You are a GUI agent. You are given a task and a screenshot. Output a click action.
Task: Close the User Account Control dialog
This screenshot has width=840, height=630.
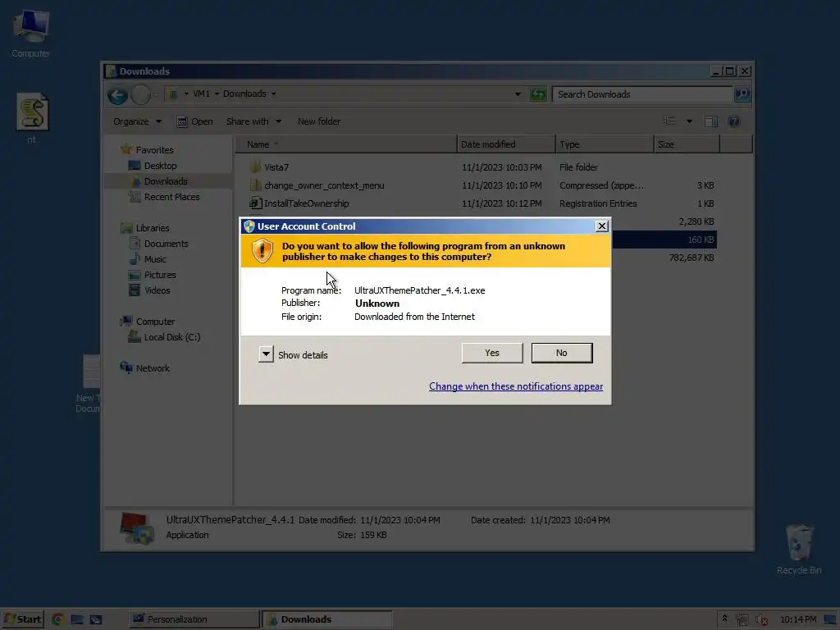click(602, 226)
